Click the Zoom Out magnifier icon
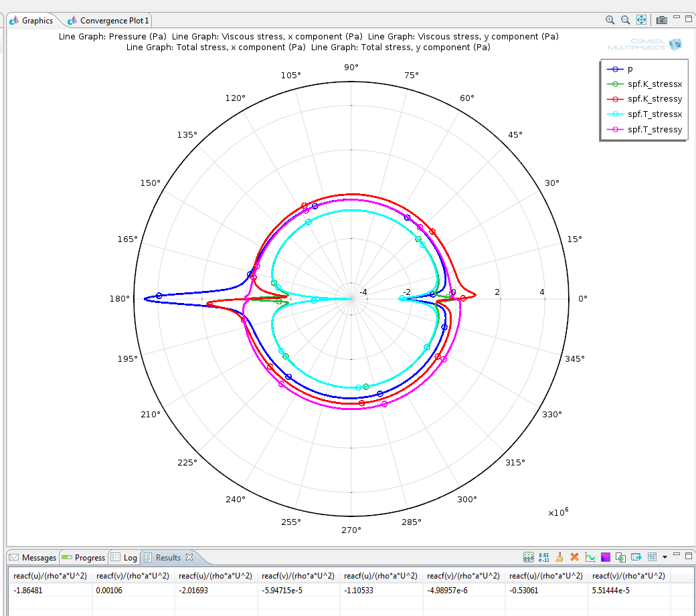 click(x=625, y=20)
